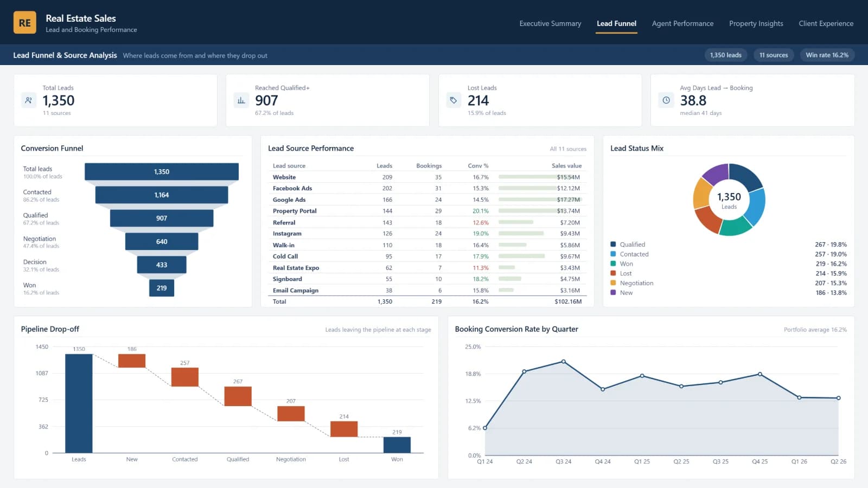Click the Win rate 16.2% pill

tap(827, 55)
